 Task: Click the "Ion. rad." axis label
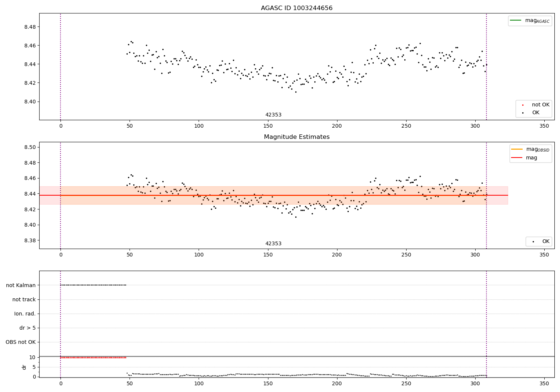coord(25,314)
